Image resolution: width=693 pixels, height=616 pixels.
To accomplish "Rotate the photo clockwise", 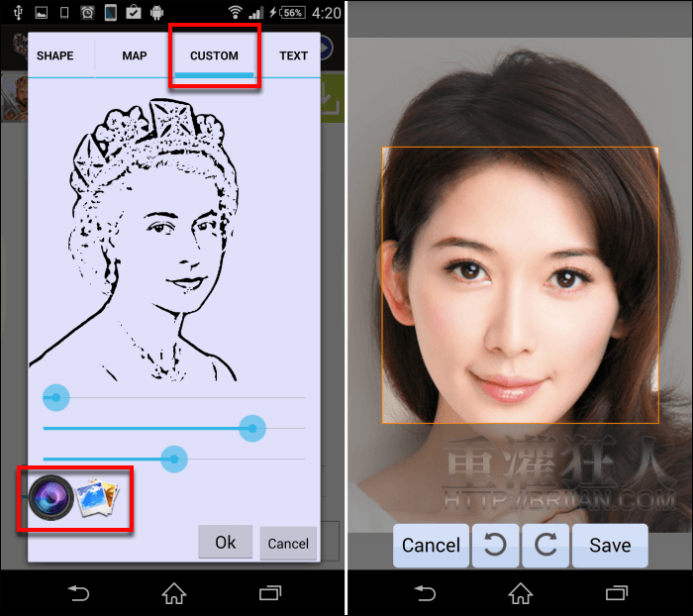I will coord(545,546).
